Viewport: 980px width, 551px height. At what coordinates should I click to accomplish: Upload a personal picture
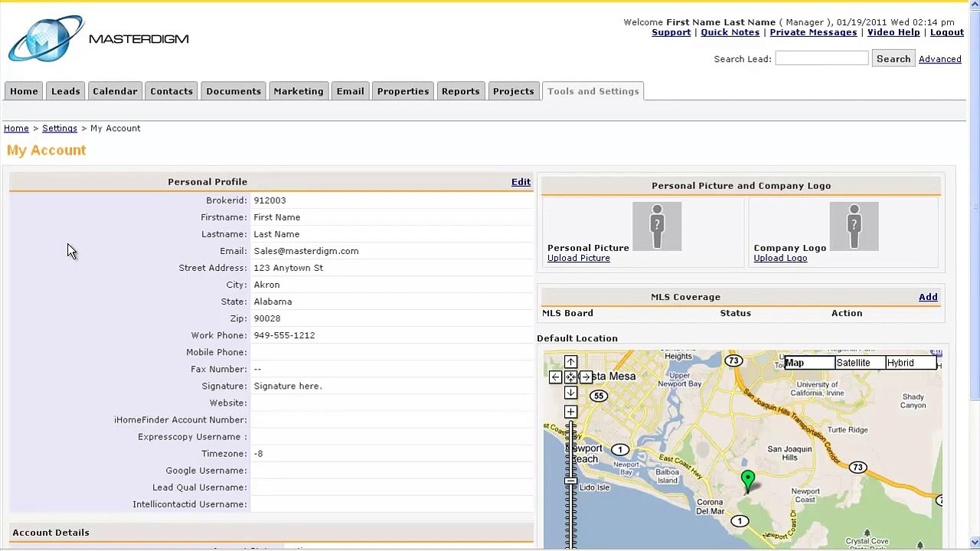(x=579, y=258)
